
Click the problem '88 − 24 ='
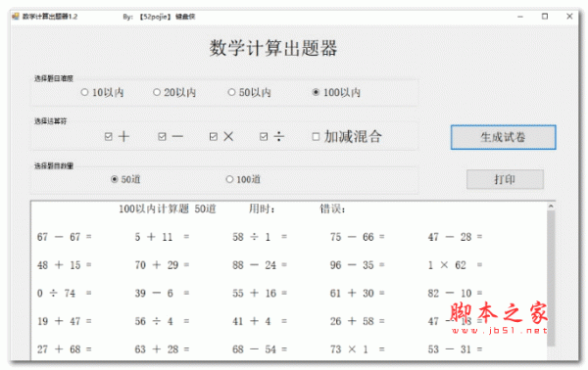pyautogui.click(x=260, y=264)
